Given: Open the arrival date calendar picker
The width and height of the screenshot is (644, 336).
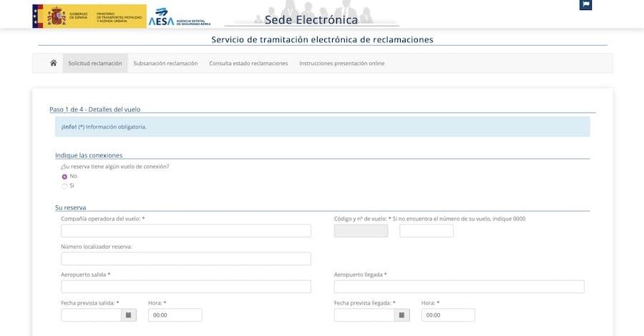Looking at the screenshot, I should coord(402,315).
